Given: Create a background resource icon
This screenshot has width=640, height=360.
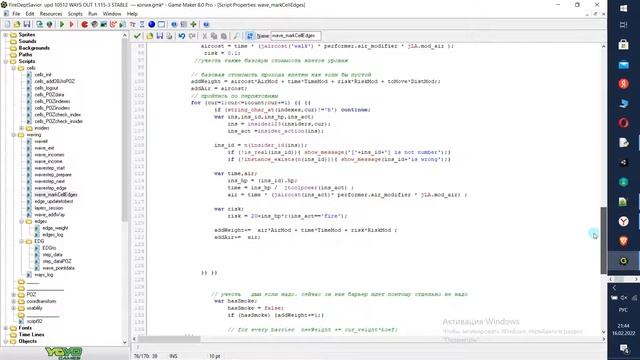Looking at the screenshot, I should (x=104, y=24).
